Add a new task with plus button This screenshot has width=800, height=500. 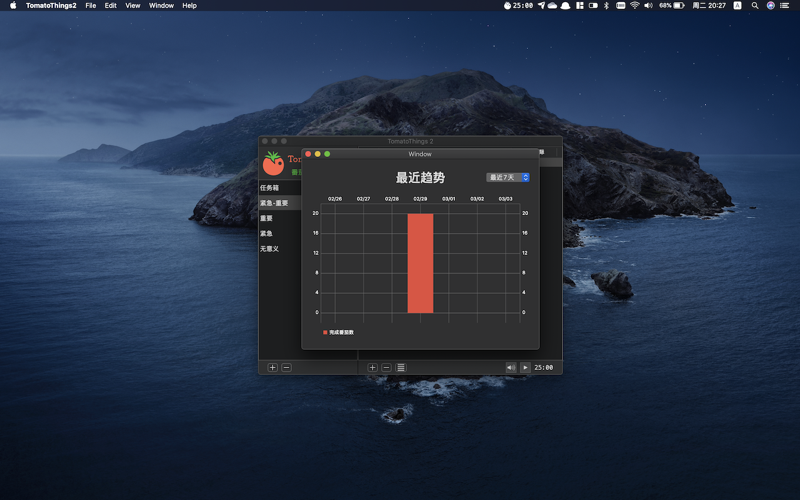coord(372,367)
